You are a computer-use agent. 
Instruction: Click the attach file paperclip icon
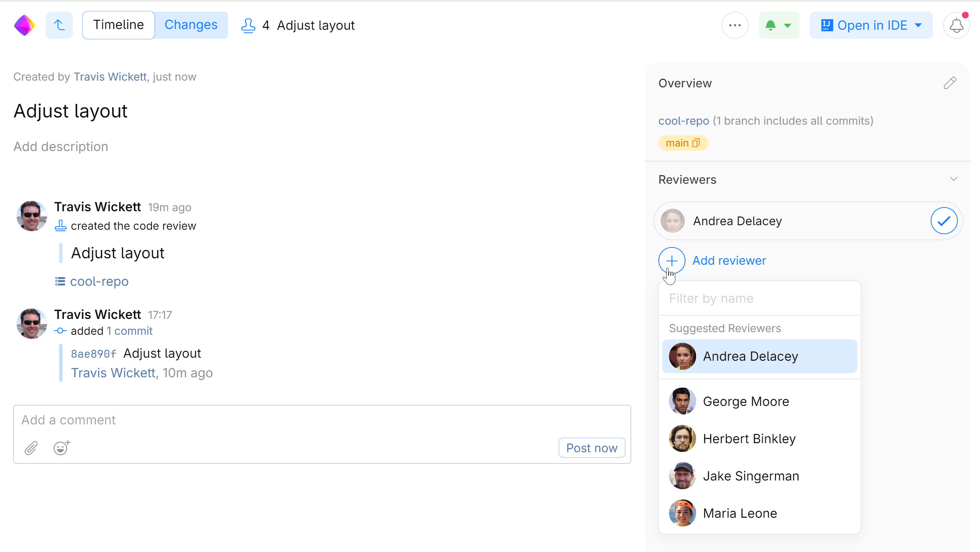31,448
